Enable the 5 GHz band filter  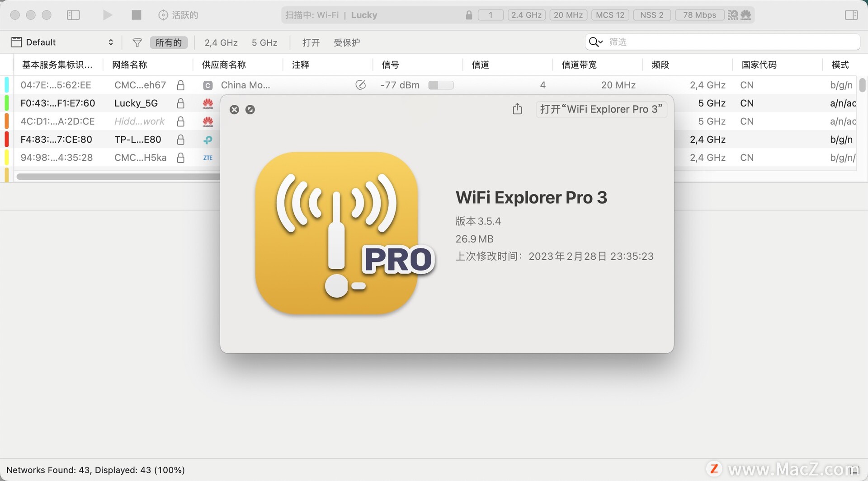(x=264, y=42)
